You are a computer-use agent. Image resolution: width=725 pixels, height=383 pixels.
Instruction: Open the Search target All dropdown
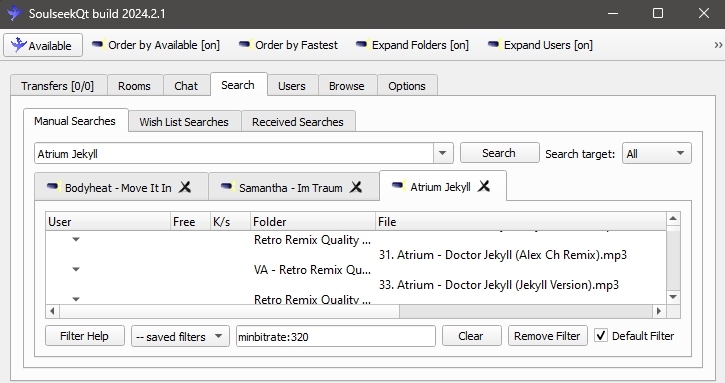click(657, 153)
